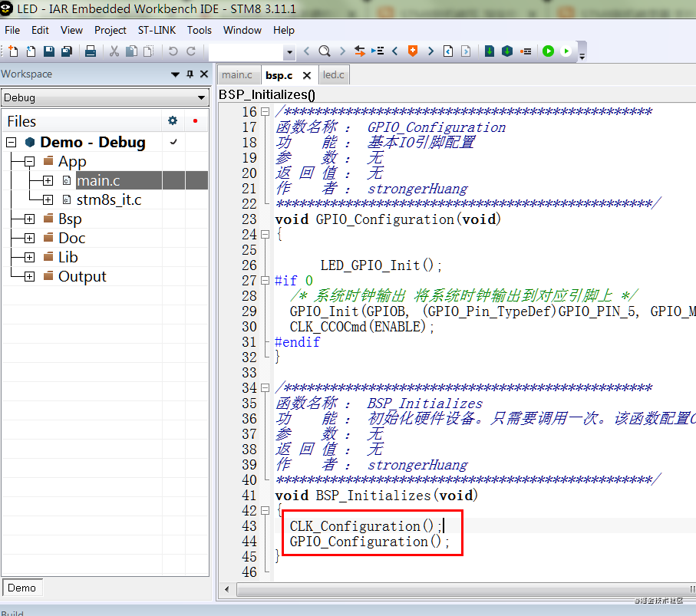Screen dimensions: 696x616
Task: Click the Save All icon
Action: (x=67, y=51)
